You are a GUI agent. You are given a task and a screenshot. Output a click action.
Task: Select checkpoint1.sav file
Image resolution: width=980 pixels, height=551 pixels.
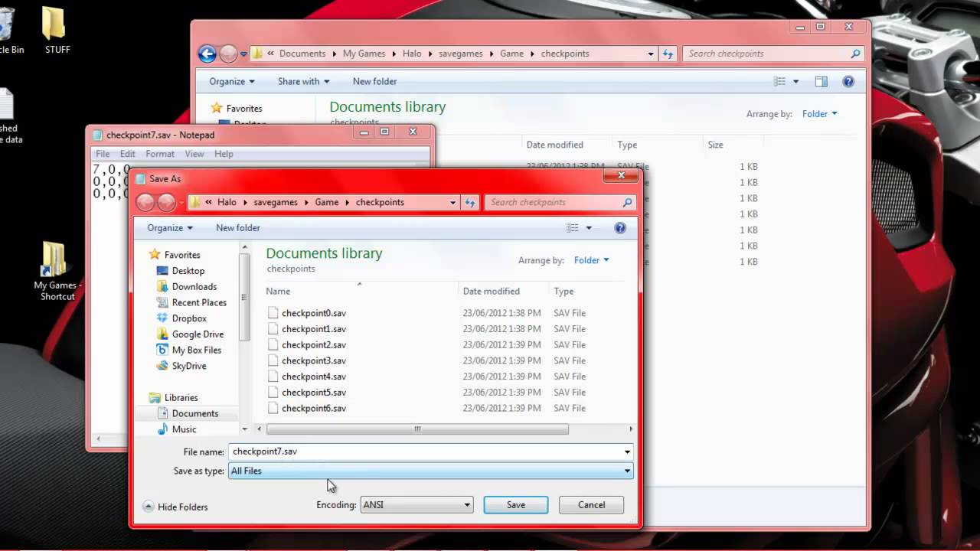pyautogui.click(x=314, y=329)
